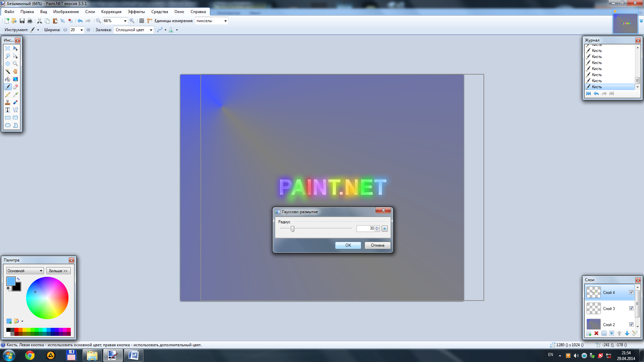The image size is (644, 362).
Task: Click the Add New Layer icon
Action: point(589,333)
